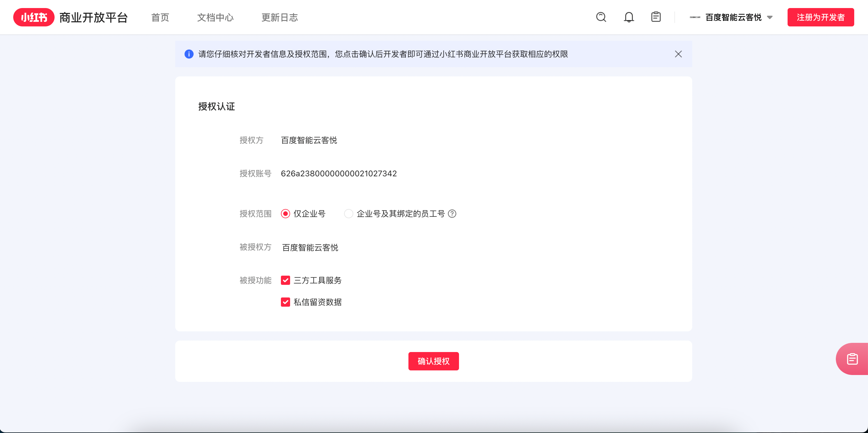868x433 pixels.
Task: Click the 百度智能云客悦 account name
Action: 732,17
